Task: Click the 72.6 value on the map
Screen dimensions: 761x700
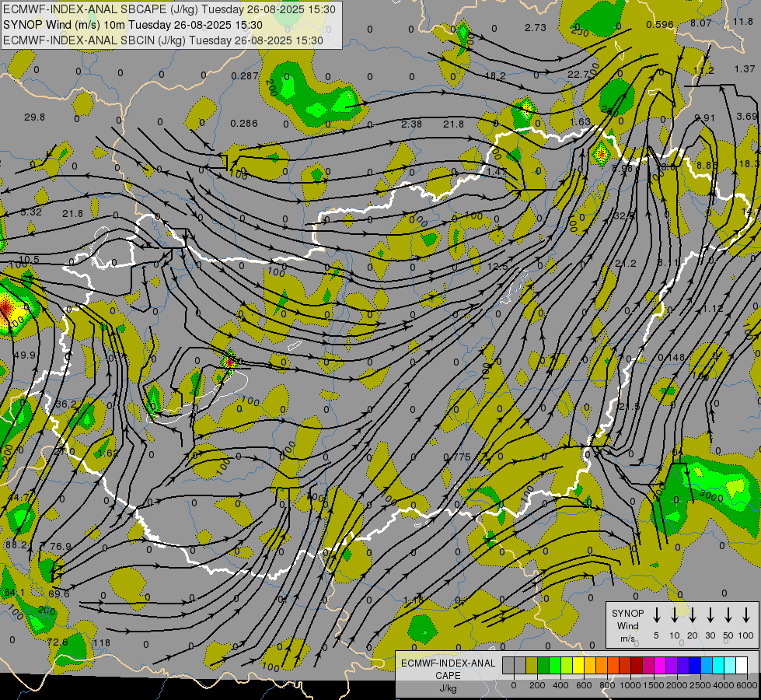Action: coord(58,642)
